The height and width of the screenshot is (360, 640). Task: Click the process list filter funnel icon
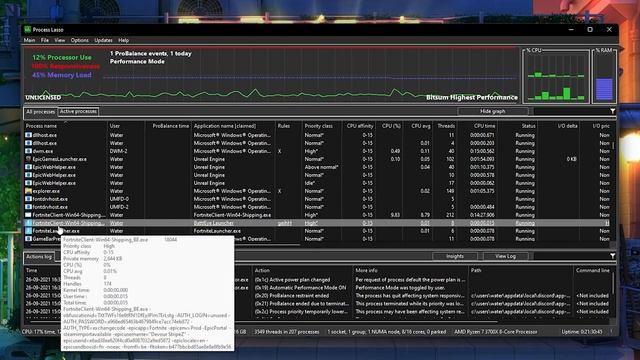point(612,111)
